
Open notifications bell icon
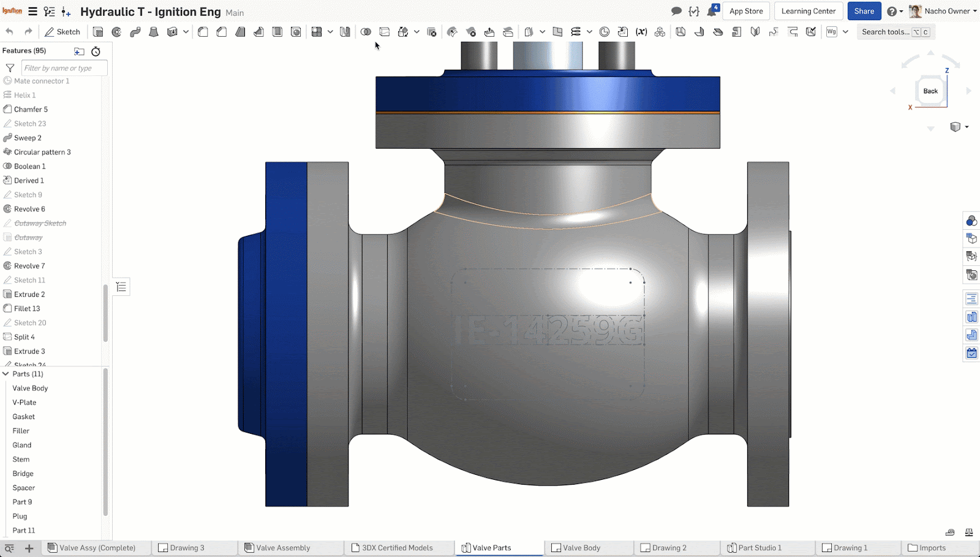tap(712, 11)
